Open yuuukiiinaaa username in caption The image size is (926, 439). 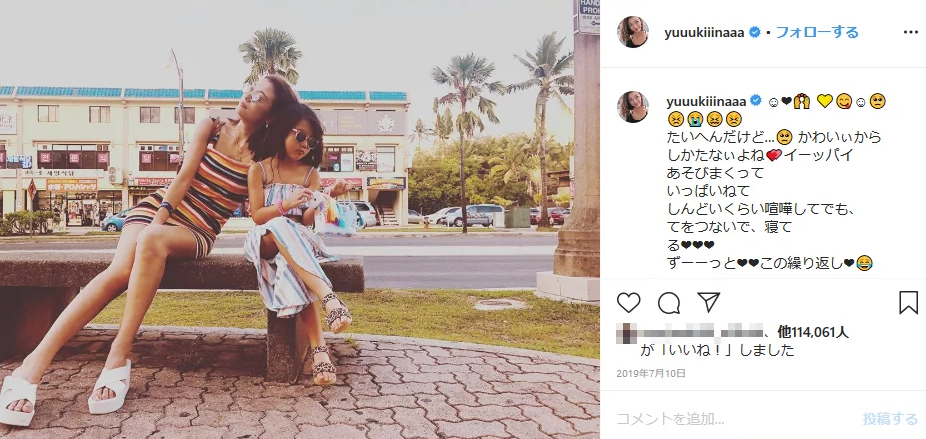click(x=706, y=102)
